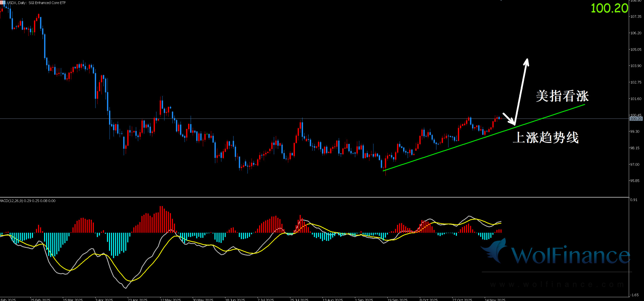Click the large green 100.20 price display
The height and width of the screenshot is (301, 644).
609,8
